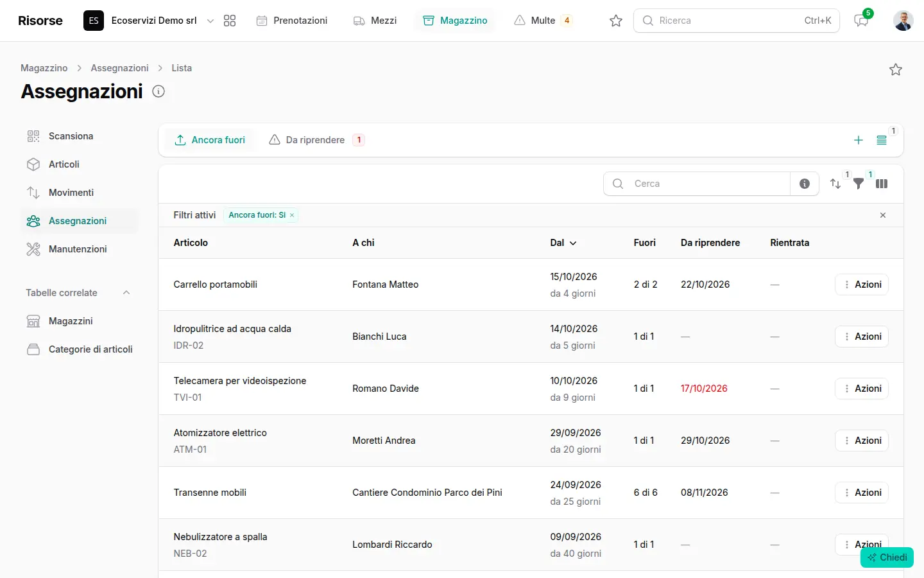This screenshot has width=924, height=578.
Task: Open Azioni for Carrello portamobili row
Action: point(862,285)
